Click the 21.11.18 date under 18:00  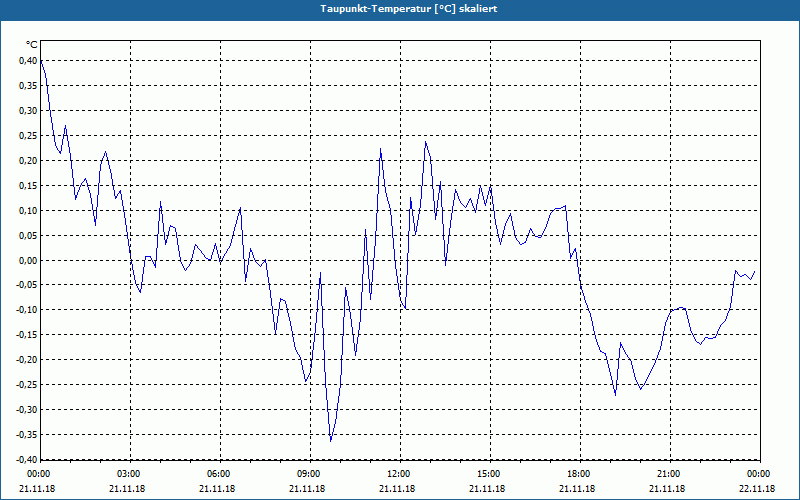577,489
